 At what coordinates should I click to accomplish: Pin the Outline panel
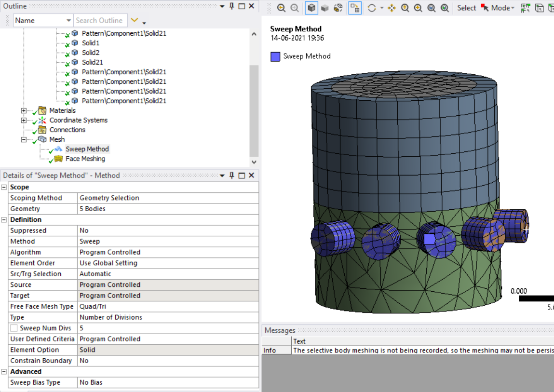[232, 6]
